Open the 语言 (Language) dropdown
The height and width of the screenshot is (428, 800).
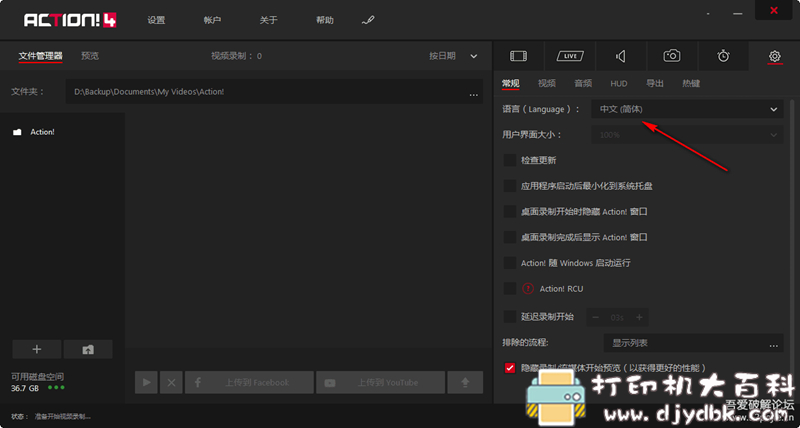687,109
